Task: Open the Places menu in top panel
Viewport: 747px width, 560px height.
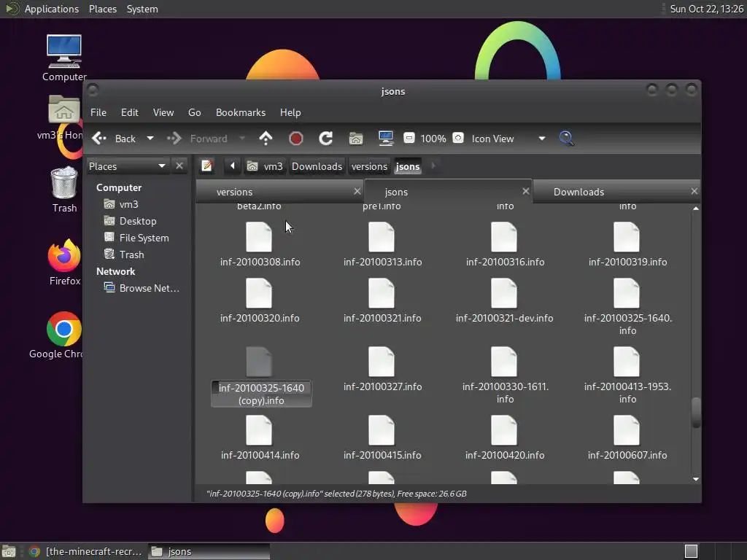Action: coord(103,9)
